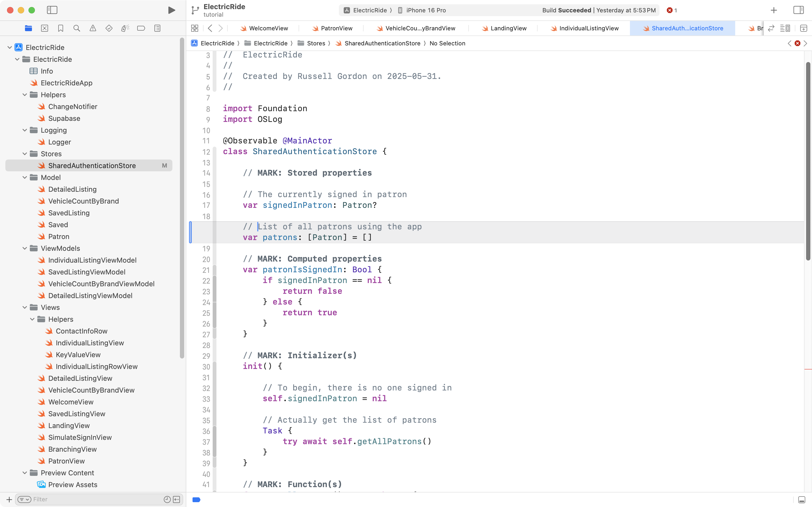The image size is (812, 507).
Task: Open the bookmark navigator icon
Action: coord(61,28)
